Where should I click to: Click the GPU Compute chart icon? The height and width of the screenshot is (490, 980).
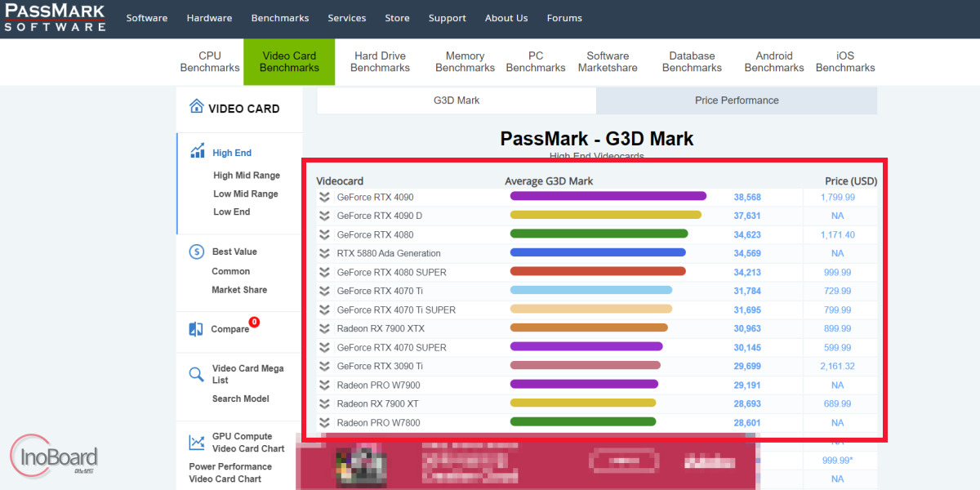point(196,443)
